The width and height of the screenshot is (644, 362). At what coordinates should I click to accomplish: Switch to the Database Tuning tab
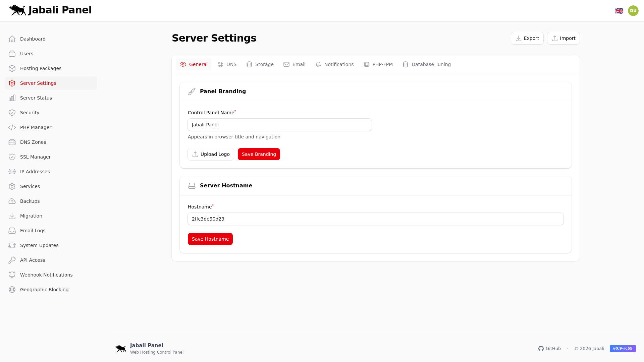(x=431, y=64)
